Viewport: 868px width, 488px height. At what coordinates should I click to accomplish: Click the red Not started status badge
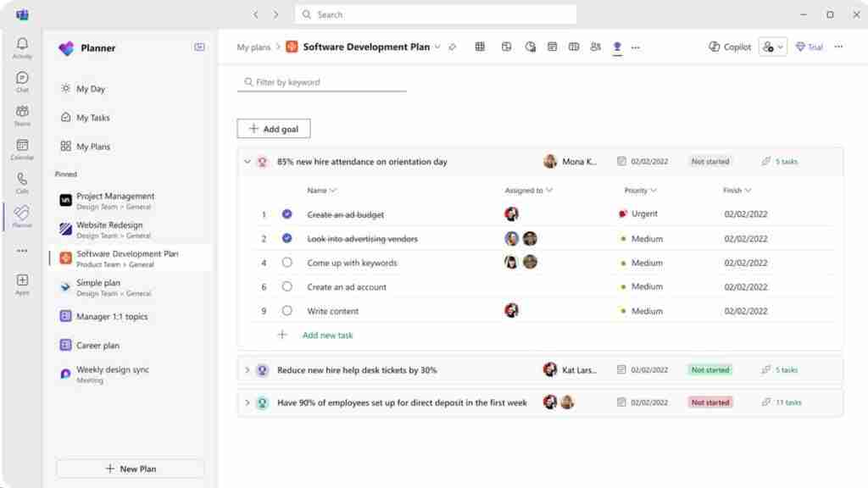710,402
